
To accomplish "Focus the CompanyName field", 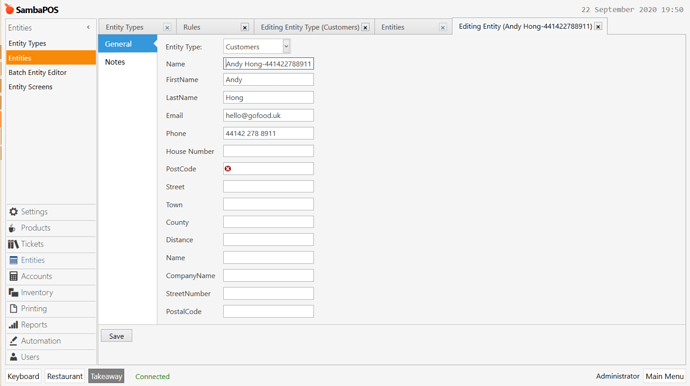I will pos(268,276).
